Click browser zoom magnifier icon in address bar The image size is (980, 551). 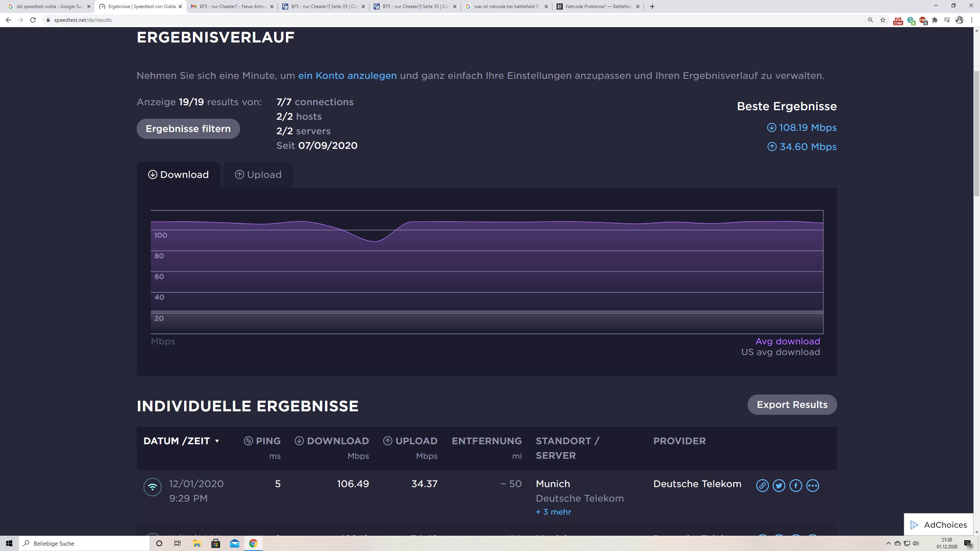click(871, 20)
